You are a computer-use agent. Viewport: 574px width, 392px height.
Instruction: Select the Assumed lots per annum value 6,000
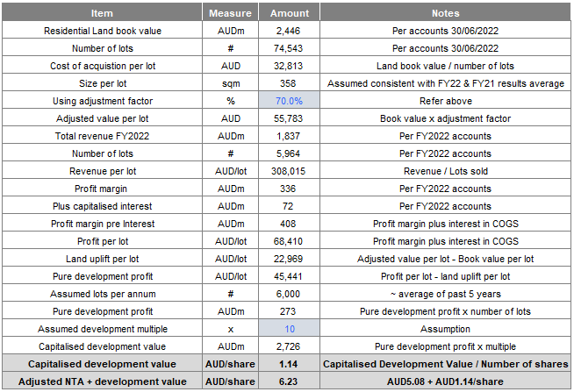[289, 293]
